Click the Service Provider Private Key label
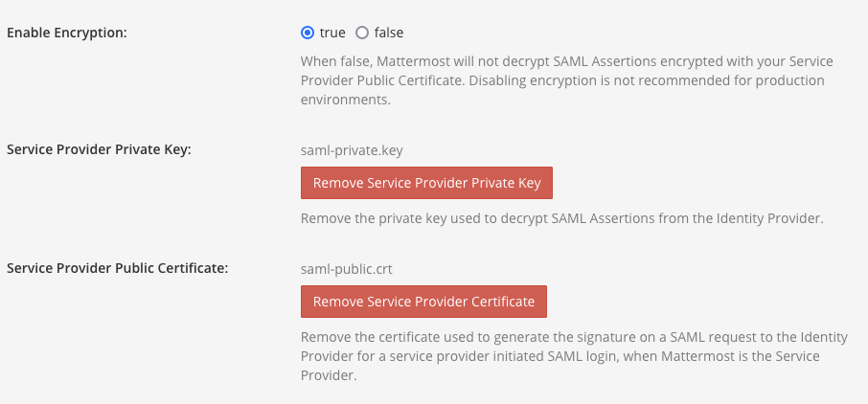Viewport: 868px width, 404px height. pos(100,149)
